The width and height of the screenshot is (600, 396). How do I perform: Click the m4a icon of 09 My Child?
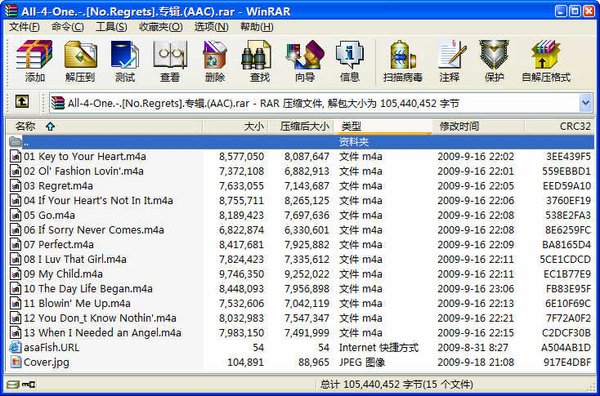point(15,274)
